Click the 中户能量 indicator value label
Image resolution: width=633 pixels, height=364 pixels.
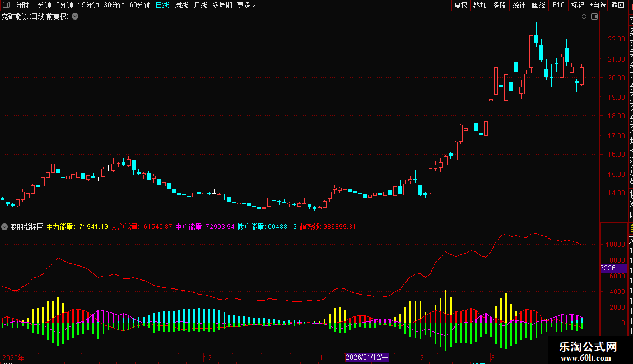(204, 227)
